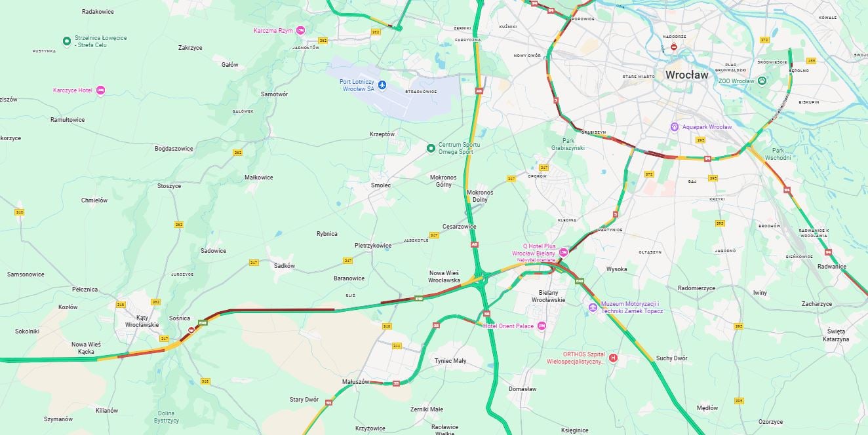868x435 pixels.
Task: Click the road closure marker near Sośnica
Action: click(x=191, y=331)
